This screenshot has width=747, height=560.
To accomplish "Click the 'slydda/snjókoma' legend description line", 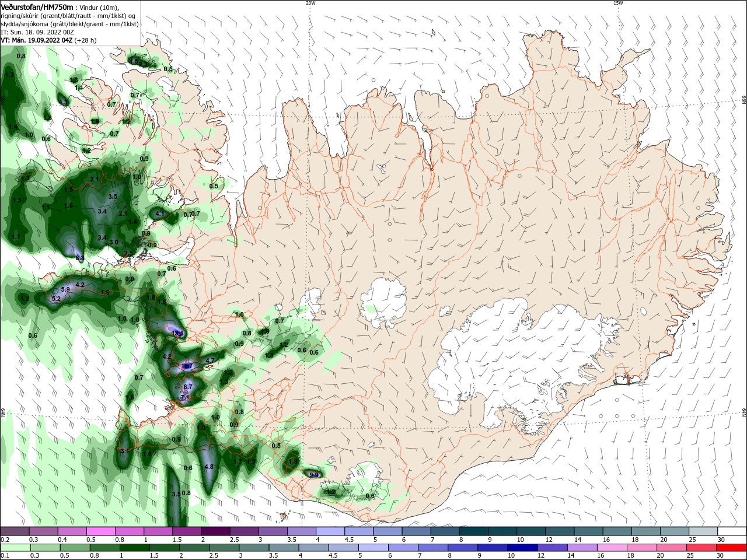I will [x=69, y=24].
